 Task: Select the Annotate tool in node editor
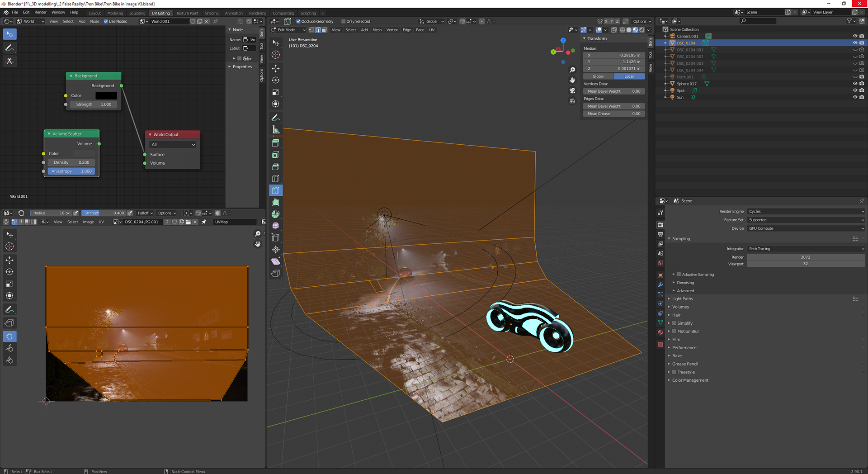pos(9,47)
